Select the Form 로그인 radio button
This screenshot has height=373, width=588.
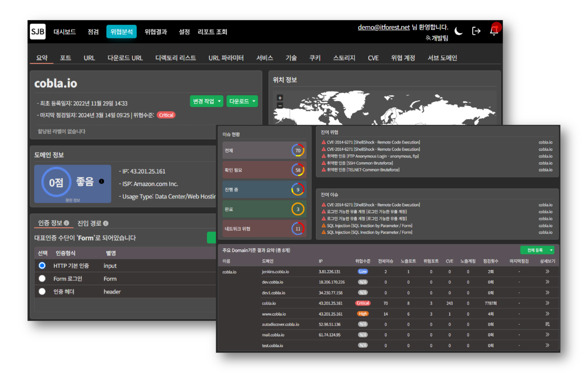(42, 279)
